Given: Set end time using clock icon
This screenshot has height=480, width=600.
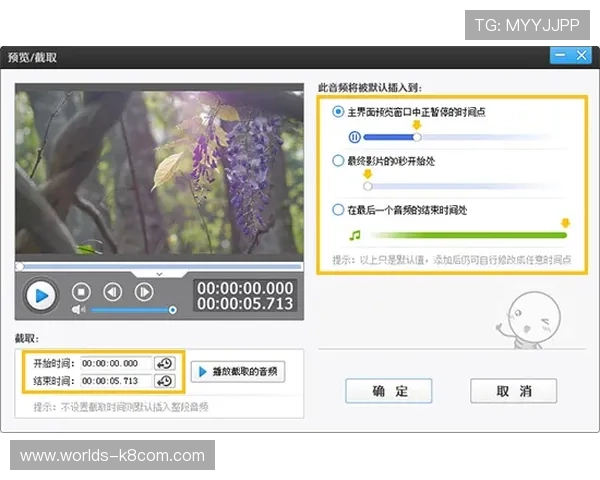Looking at the screenshot, I should point(165,381).
